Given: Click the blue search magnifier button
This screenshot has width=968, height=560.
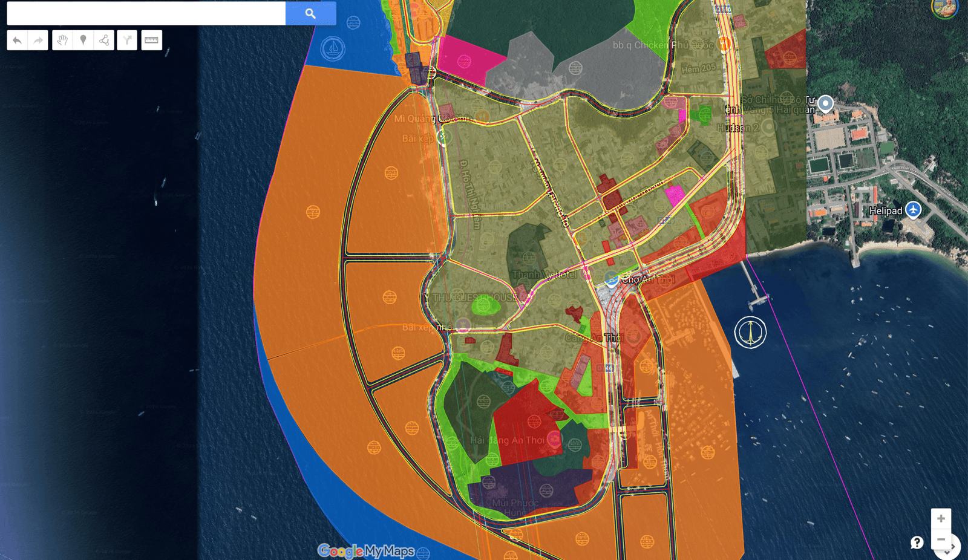Looking at the screenshot, I should [310, 13].
